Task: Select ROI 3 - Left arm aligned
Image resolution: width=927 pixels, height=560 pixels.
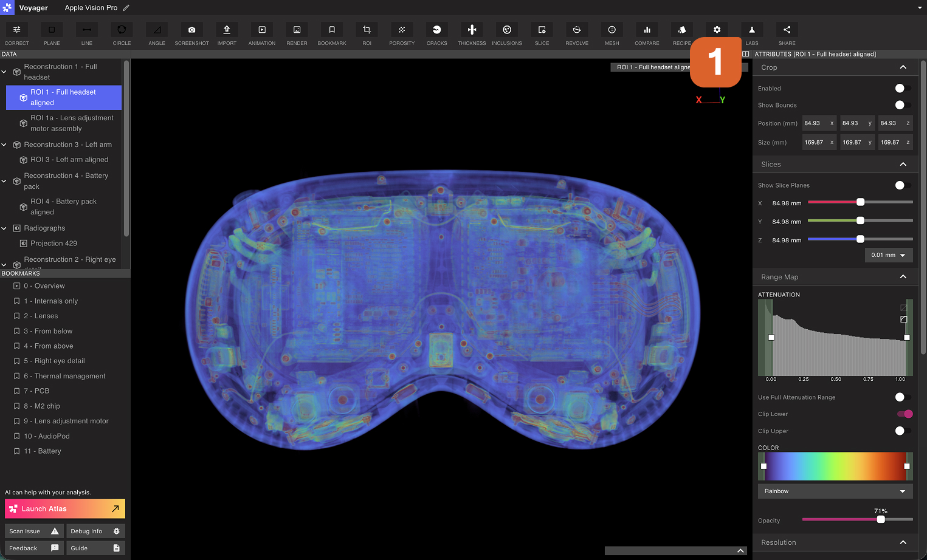Action: tap(69, 160)
